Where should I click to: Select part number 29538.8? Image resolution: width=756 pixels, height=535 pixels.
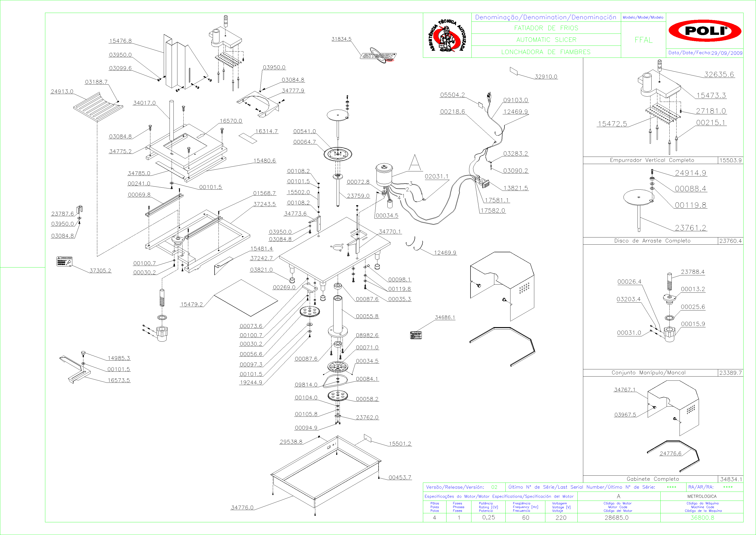291,442
